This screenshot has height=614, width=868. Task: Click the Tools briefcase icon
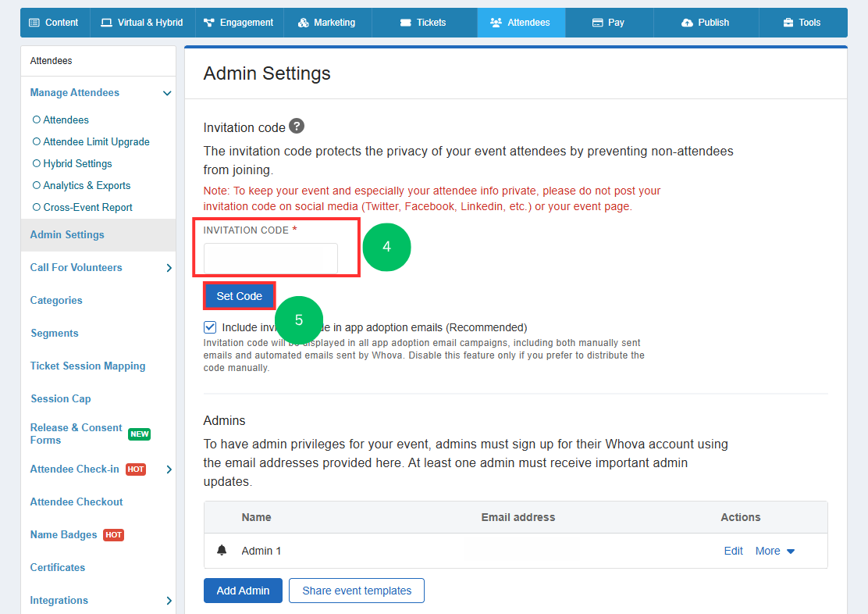point(788,23)
